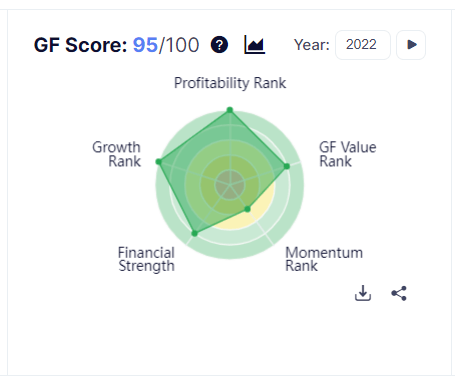The height and width of the screenshot is (382, 455).
Task: Click the Financial Strength data point
Action: pyautogui.click(x=195, y=233)
